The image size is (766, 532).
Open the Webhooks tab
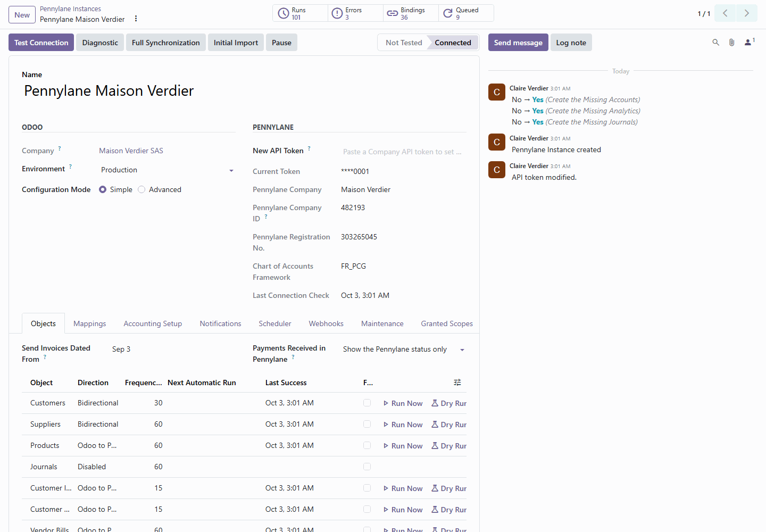[x=326, y=323]
